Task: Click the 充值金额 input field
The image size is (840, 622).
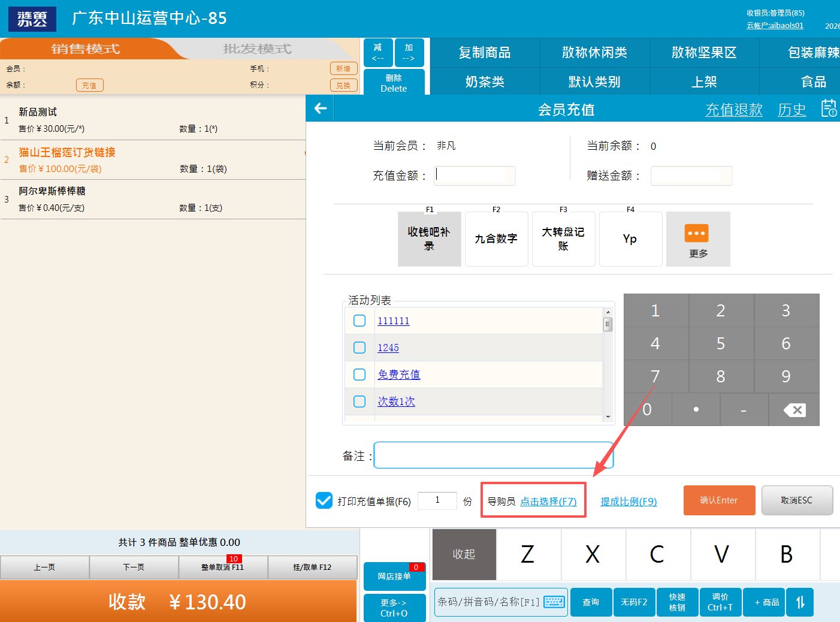Action: 474,176
